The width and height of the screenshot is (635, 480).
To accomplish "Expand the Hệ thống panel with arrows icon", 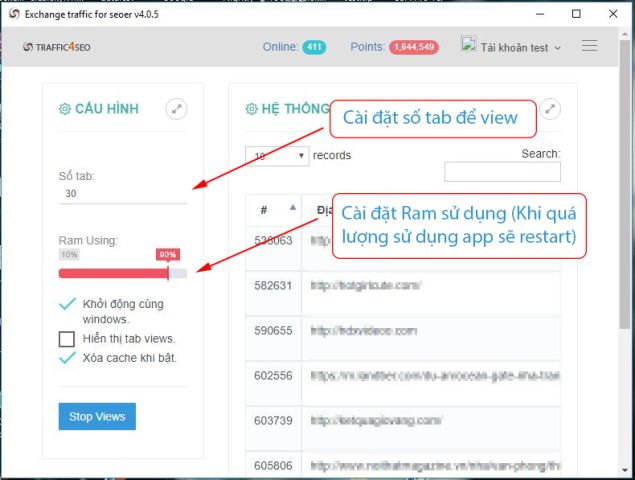I will click(550, 109).
